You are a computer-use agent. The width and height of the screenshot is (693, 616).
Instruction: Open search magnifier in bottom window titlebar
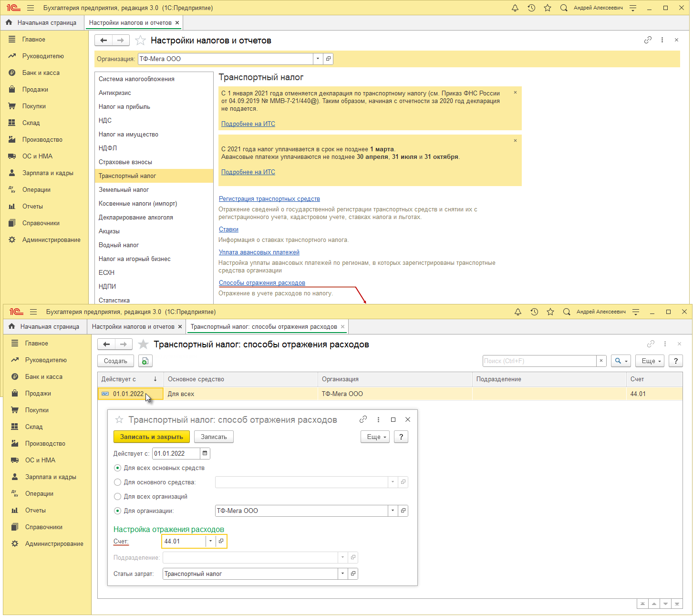point(567,312)
